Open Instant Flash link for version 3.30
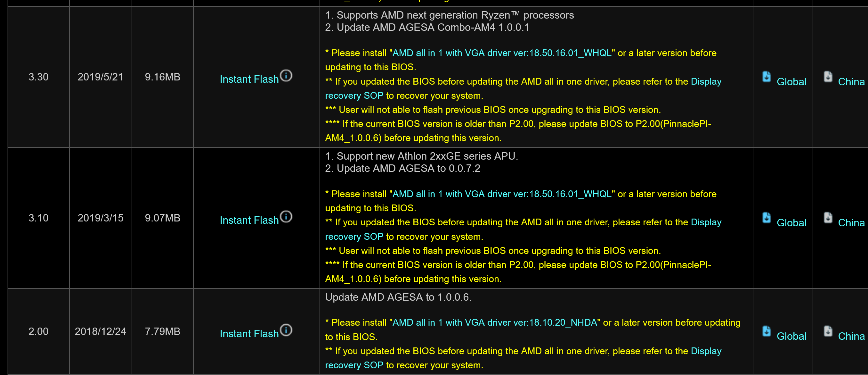Screen dimensions: 868x375 pos(249,79)
